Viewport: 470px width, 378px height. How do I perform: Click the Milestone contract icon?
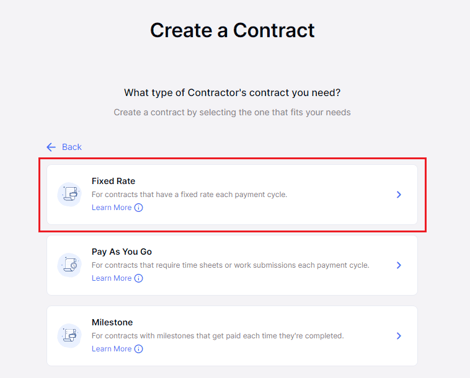(69, 336)
